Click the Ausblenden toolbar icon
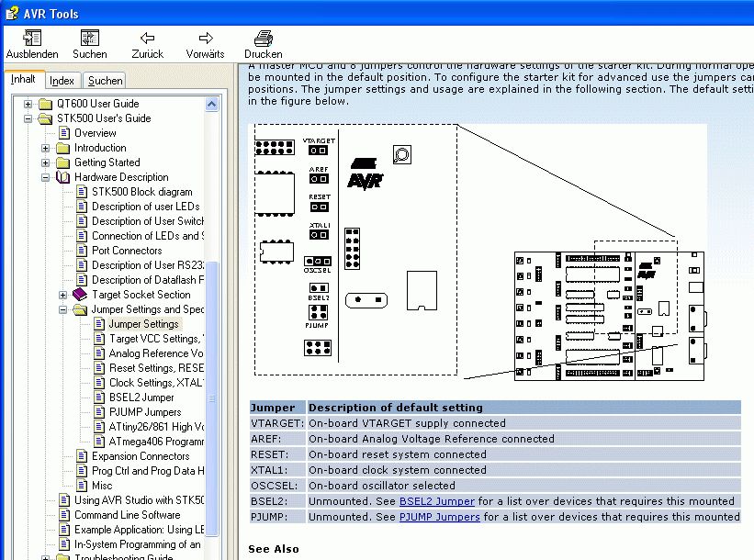Image resolution: width=754 pixels, height=560 pixels. pos(31,39)
